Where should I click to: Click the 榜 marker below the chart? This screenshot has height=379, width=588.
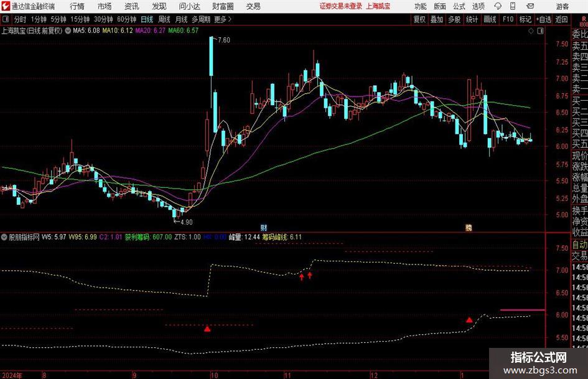469,227
